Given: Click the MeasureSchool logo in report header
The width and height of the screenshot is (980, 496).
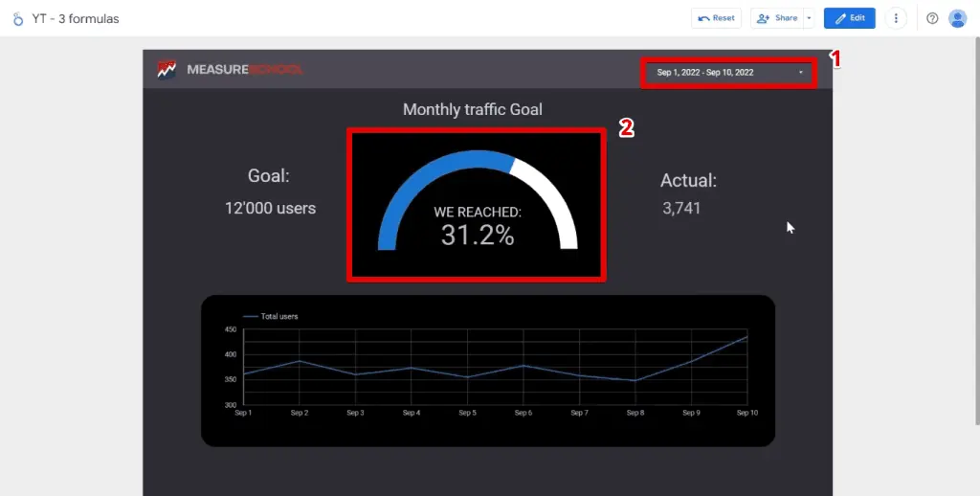Looking at the screenshot, I should pyautogui.click(x=230, y=69).
